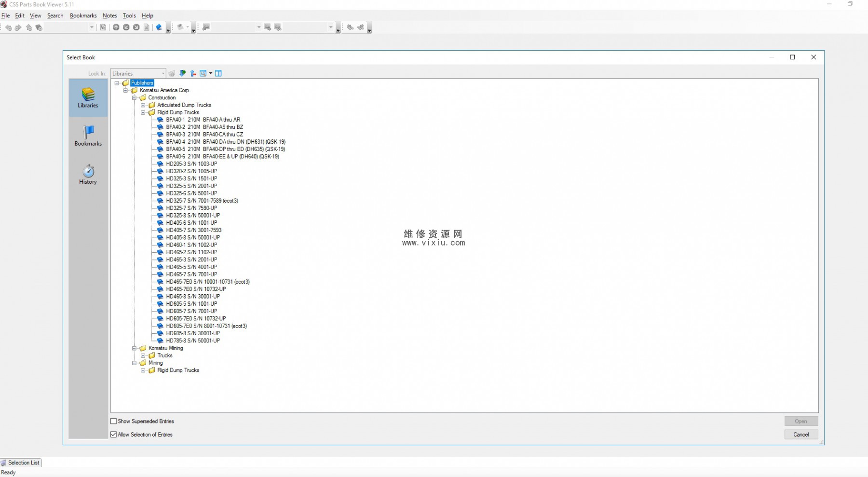This screenshot has width=868, height=477.
Task: Click the expand-all blue arrow with plus icon
Action: coord(182,73)
